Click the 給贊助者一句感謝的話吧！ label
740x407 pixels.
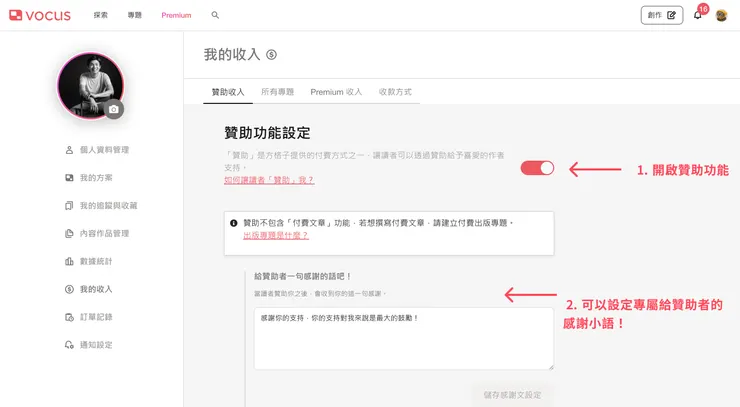coord(303,277)
